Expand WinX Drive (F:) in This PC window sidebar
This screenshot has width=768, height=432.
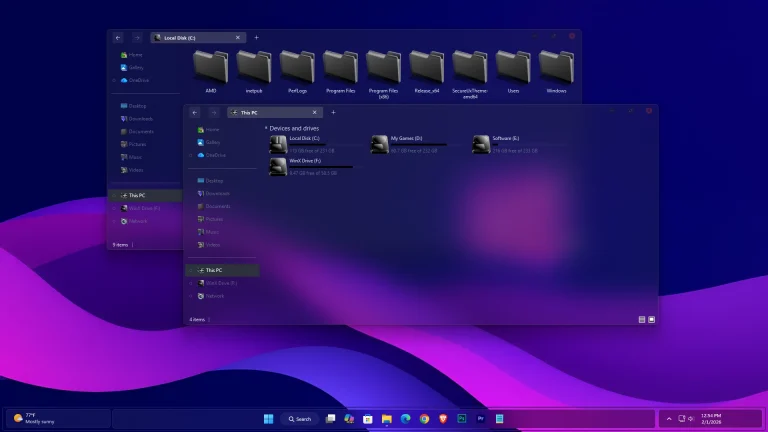pyautogui.click(x=191, y=283)
